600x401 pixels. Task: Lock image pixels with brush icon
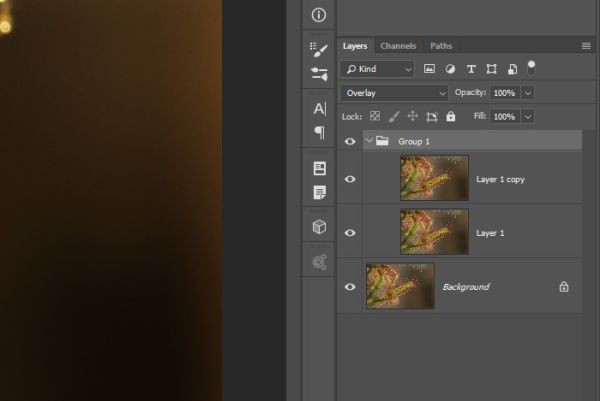394,116
